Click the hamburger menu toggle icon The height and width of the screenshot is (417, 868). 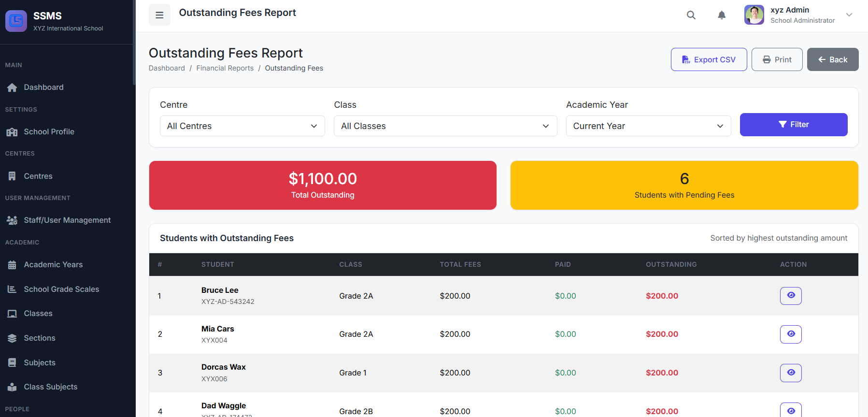[x=159, y=15]
